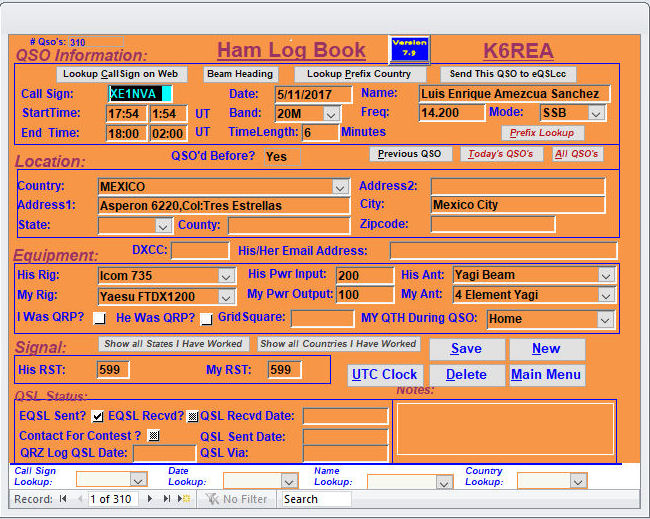
Task: Show Today's QSO's list
Action: pos(501,154)
